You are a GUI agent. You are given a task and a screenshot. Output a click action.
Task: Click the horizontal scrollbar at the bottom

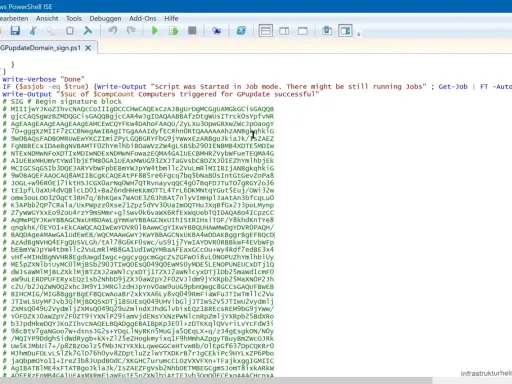click(217, 381)
